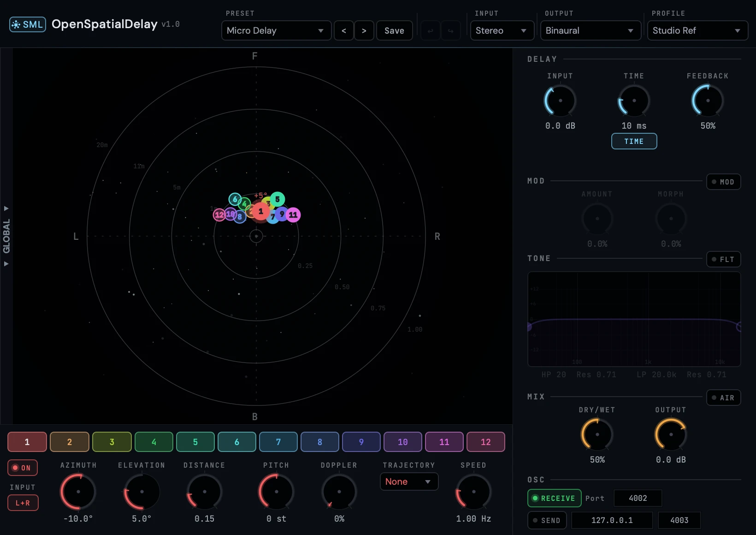This screenshot has width=756, height=535.
Task: Switch to delay tap tab 7
Action: [x=278, y=442]
